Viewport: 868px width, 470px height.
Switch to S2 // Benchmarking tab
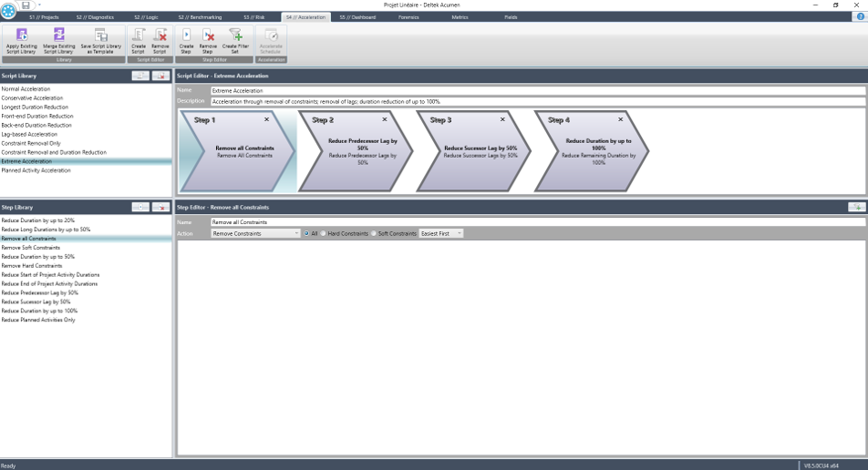click(x=200, y=17)
